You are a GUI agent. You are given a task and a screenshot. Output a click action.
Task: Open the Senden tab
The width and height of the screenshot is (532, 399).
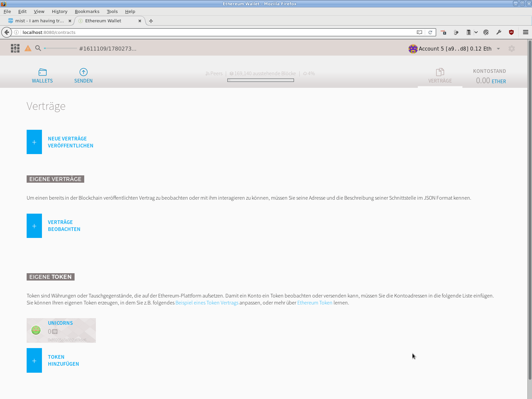[x=83, y=76]
